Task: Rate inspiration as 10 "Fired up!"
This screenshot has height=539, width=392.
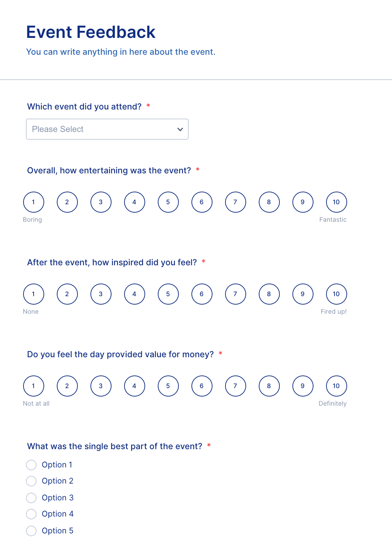Action: (336, 294)
